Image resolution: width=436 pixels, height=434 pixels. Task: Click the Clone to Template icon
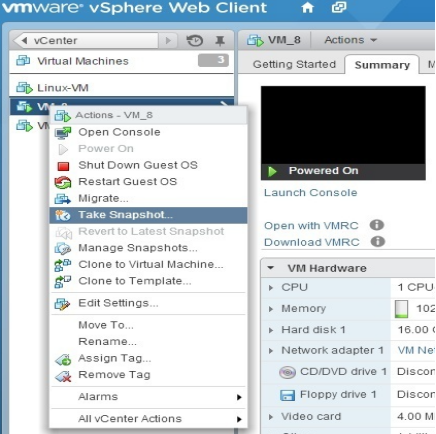tap(63, 281)
